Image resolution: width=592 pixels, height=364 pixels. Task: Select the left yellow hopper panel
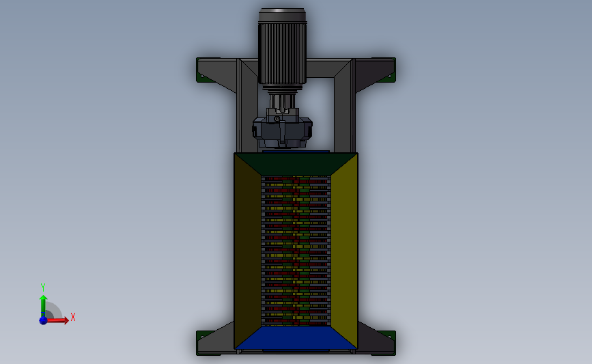coord(248,251)
